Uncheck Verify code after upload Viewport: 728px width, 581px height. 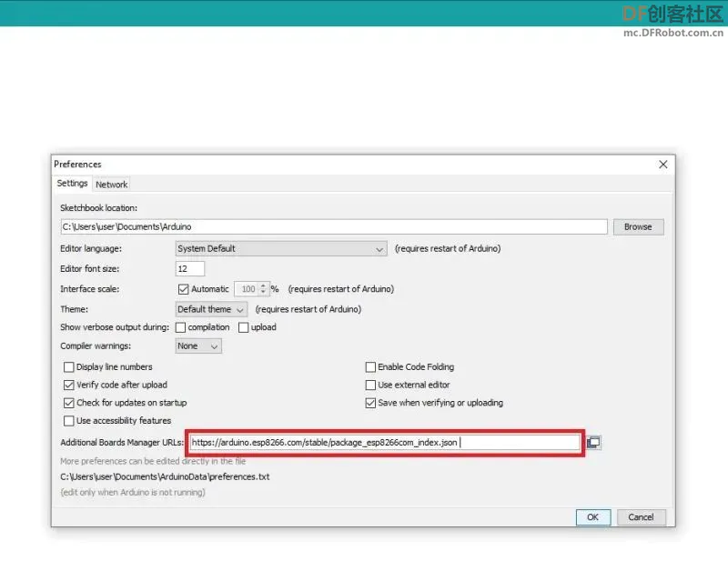coord(69,385)
